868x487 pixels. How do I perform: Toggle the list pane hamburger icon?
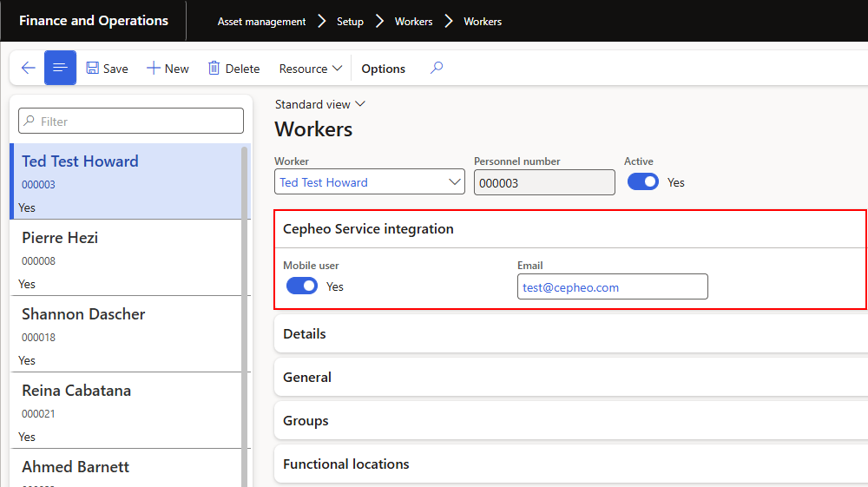(x=60, y=69)
